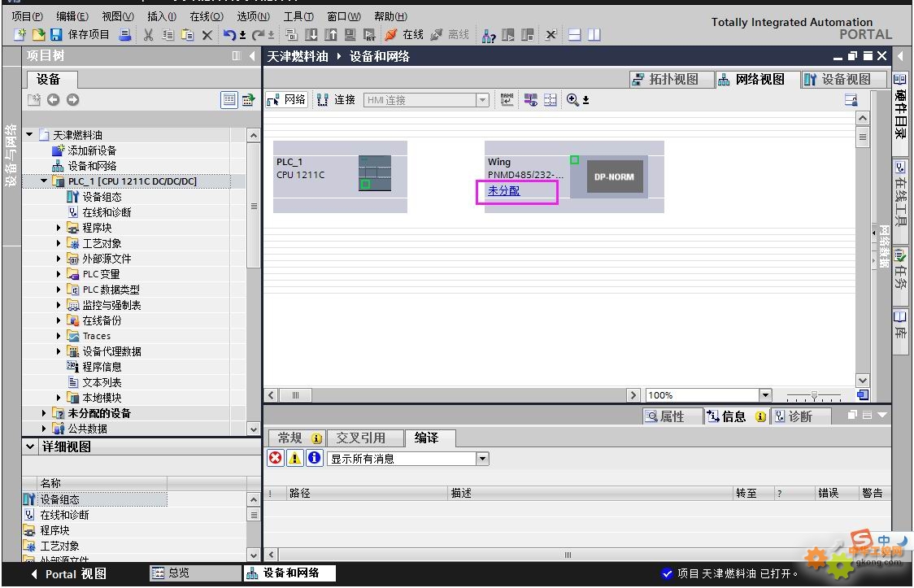Image resolution: width=914 pixels, height=588 pixels.
Task: Download to device using toolbar icon
Action: 311,35
